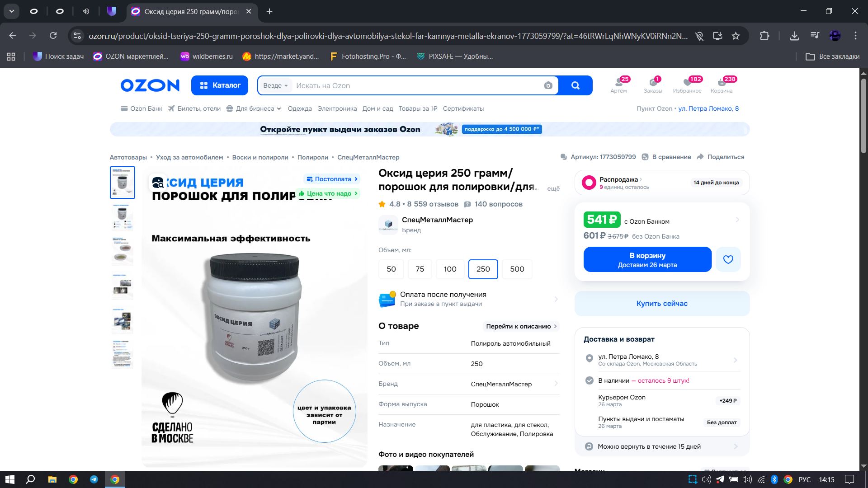The image size is (868, 488).
Task: Expand the Для бизнеса menu
Action: [x=255, y=108]
